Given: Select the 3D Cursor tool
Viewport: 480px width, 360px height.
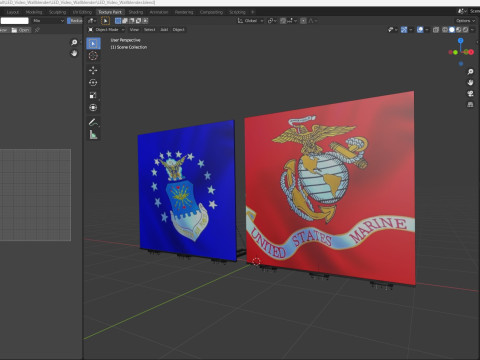Looking at the screenshot, I should tap(93, 56).
